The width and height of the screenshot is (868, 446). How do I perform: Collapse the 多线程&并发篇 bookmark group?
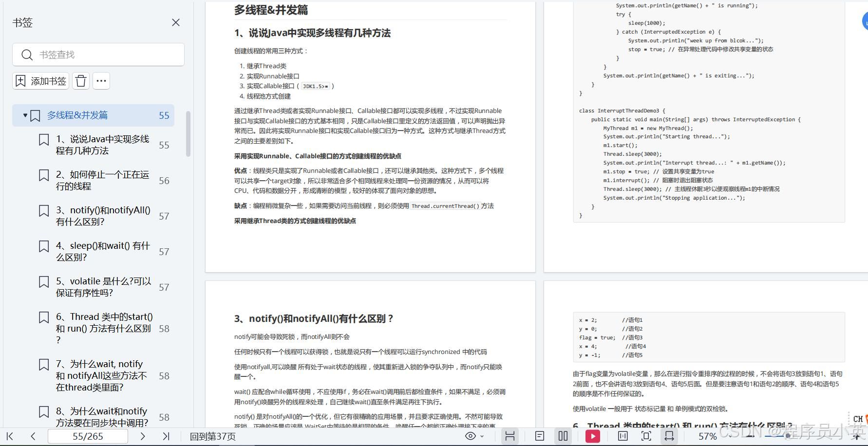pos(25,115)
